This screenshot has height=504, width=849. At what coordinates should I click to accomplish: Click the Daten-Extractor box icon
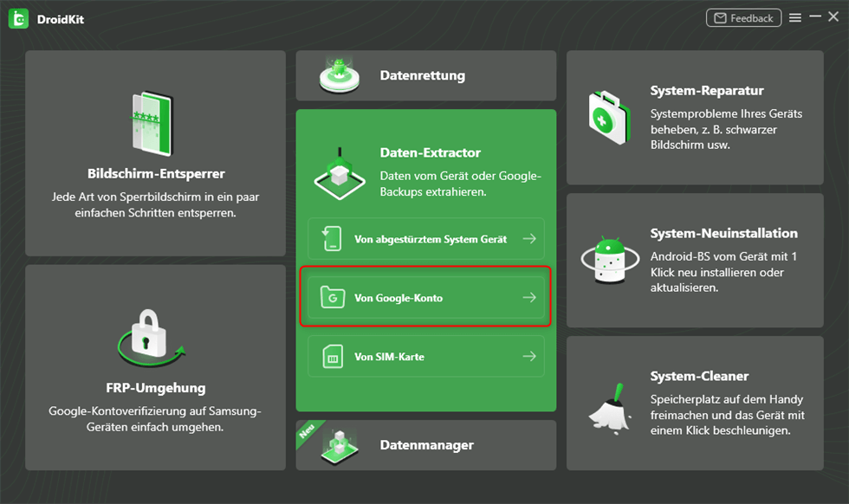click(340, 174)
